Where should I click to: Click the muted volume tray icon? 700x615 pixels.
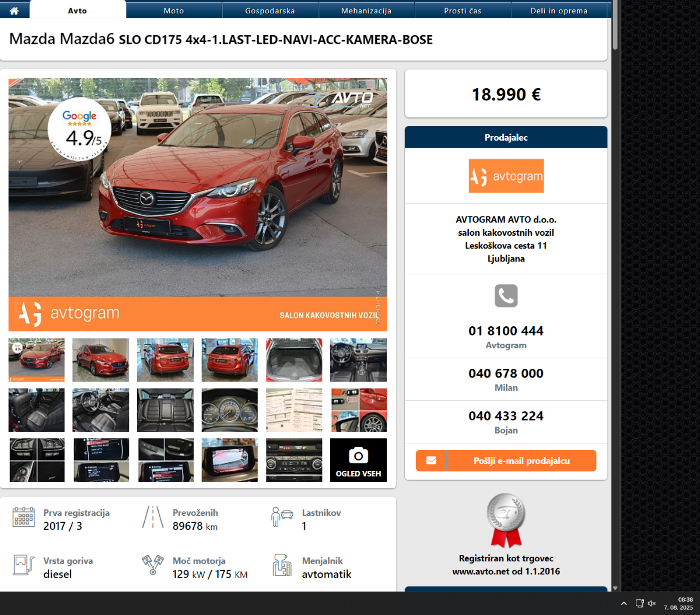coord(652,603)
